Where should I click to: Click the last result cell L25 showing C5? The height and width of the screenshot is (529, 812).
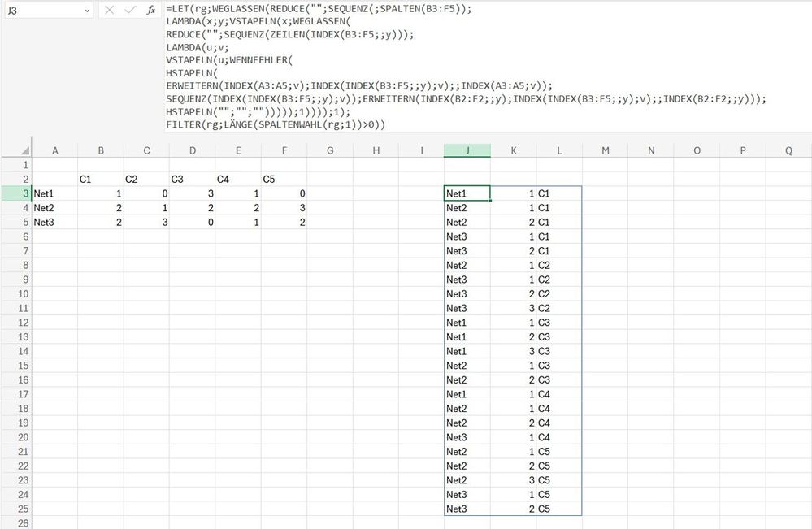560,509
